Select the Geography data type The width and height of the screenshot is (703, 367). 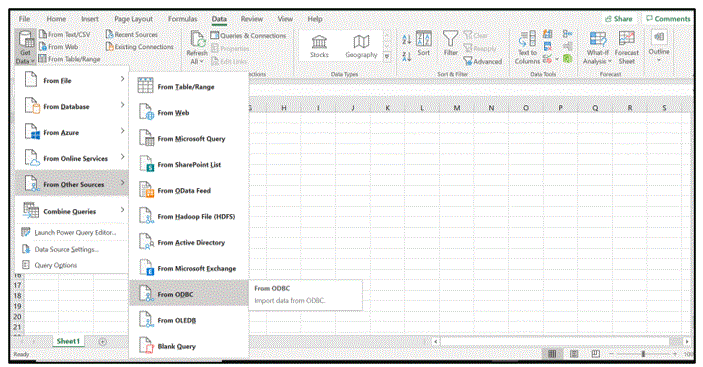pos(361,47)
